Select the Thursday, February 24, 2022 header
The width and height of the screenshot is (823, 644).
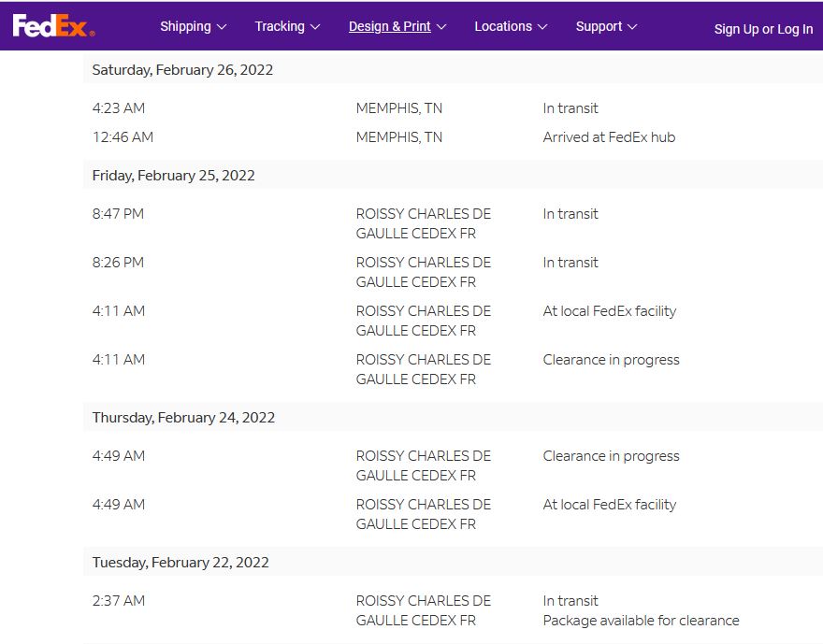[183, 418]
